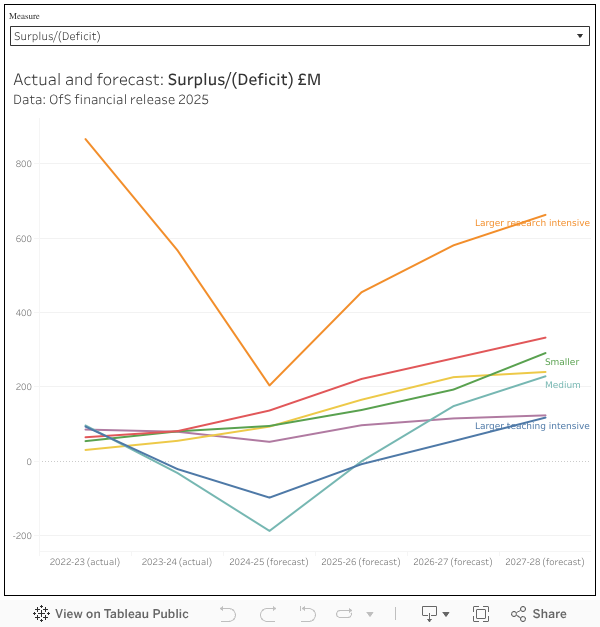Click the Share text button

(x=549, y=614)
